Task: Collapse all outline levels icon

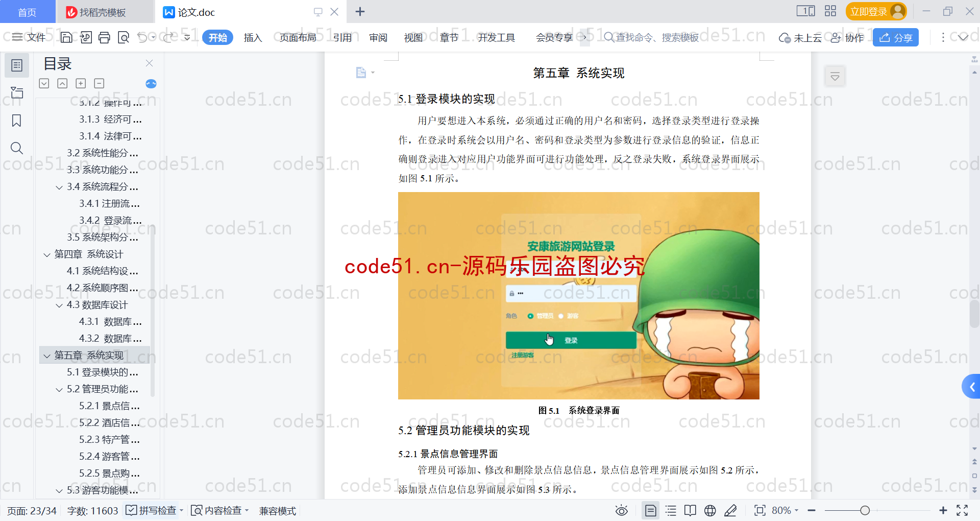Action: coord(62,83)
